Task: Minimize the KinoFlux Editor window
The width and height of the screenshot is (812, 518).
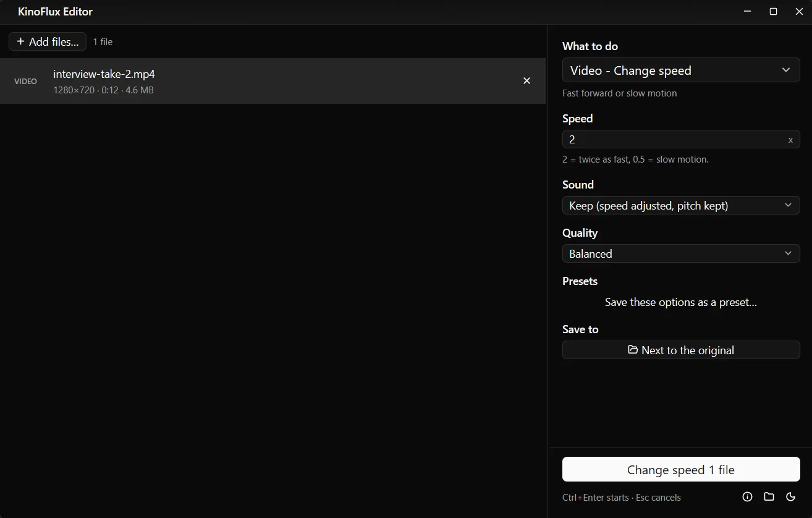Action: 748,12
